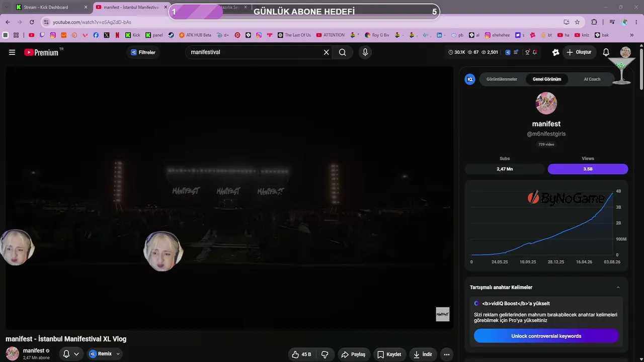Viewport: 644px width, 362px height.
Task: Switch to Stream - Kick Dashboard tab
Action: 46,8
